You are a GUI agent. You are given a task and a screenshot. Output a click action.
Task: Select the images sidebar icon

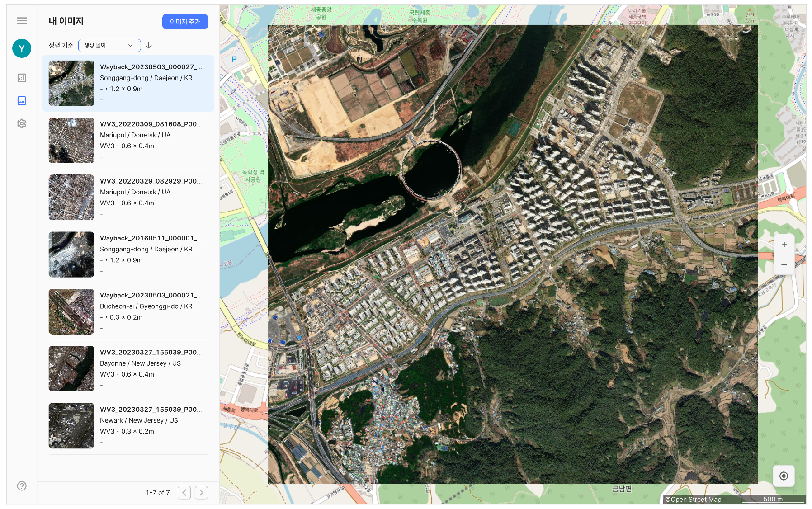click(x=22, y=101)
